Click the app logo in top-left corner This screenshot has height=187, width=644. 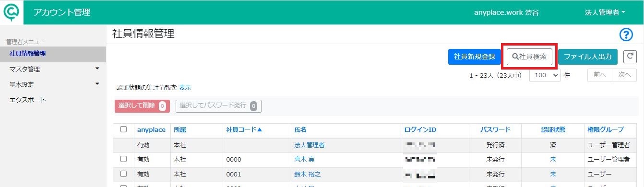click(12, 12)
